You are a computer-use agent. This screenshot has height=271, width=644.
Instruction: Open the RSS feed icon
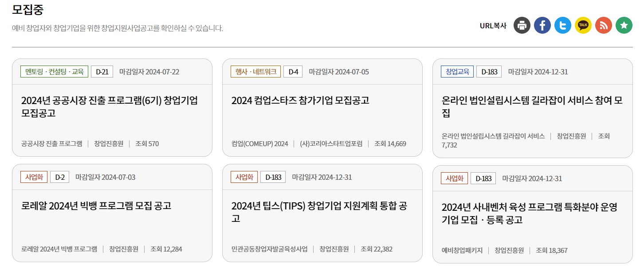point(603,25)
